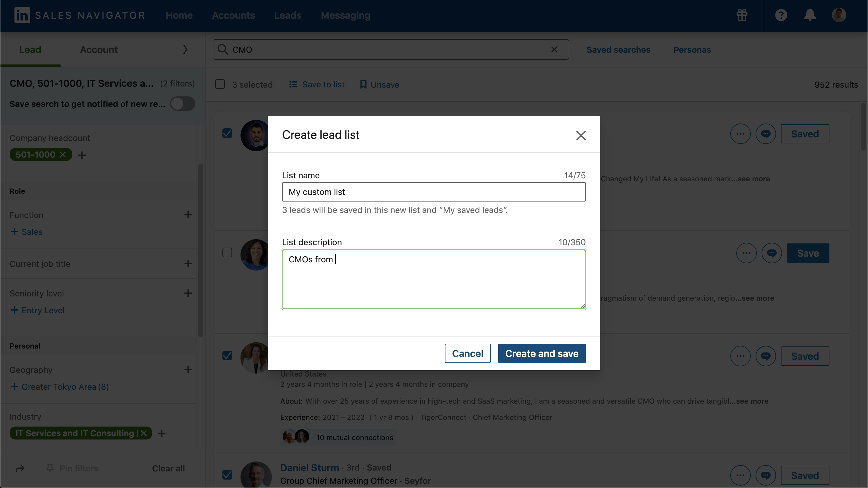Expand see more on third lead About
Image resolution: width=868 pixels, height=488 pixels.
752,401
